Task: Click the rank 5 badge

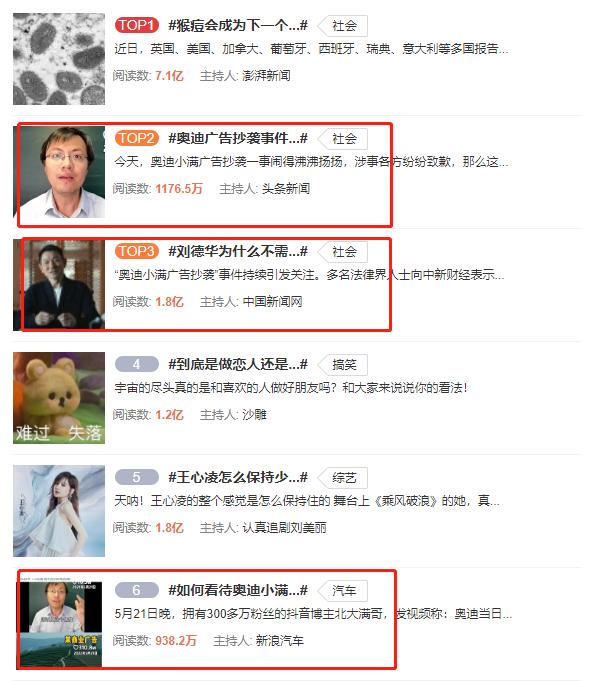Action: pyautogui.click(x=137, y=477)
